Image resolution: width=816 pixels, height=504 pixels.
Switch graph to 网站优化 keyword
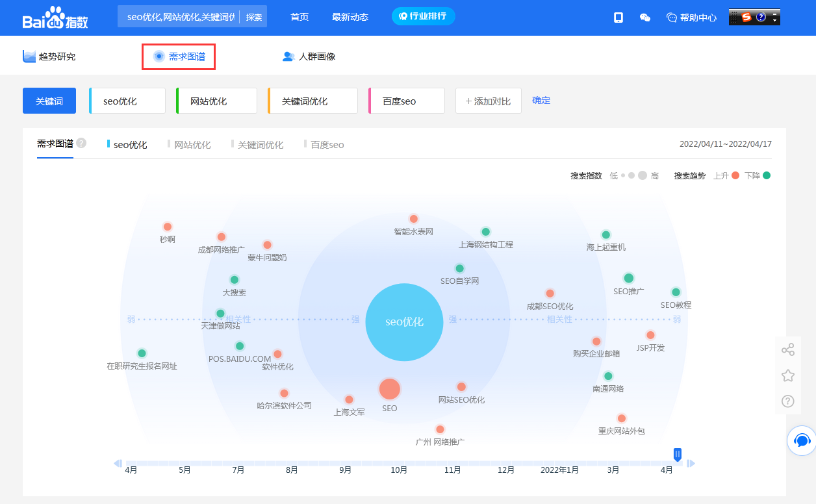click(x=192, y=145)
